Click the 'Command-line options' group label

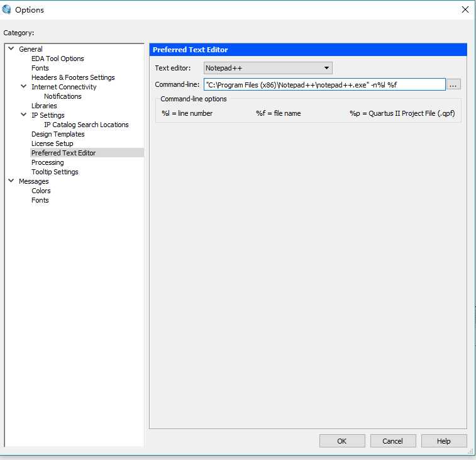tap(194, 99)
